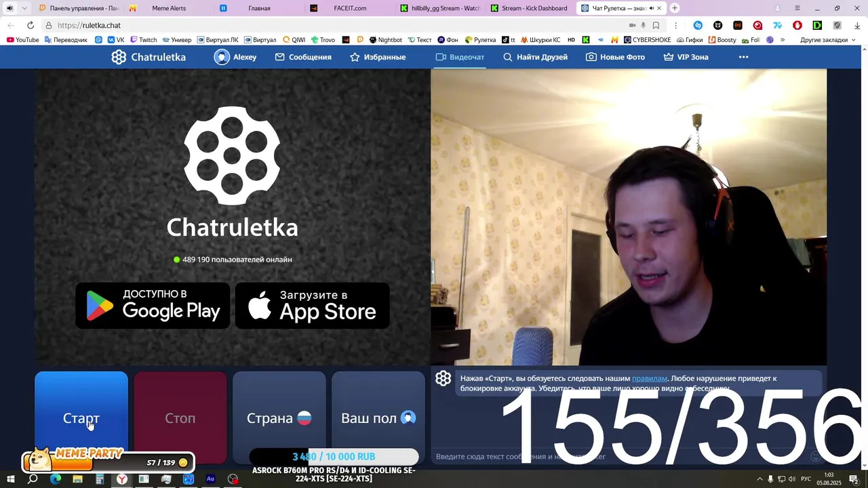The height and width of the screenshot is (488, 868).
Task: Show hidden system tray icons
Action: tap(759, 479)
